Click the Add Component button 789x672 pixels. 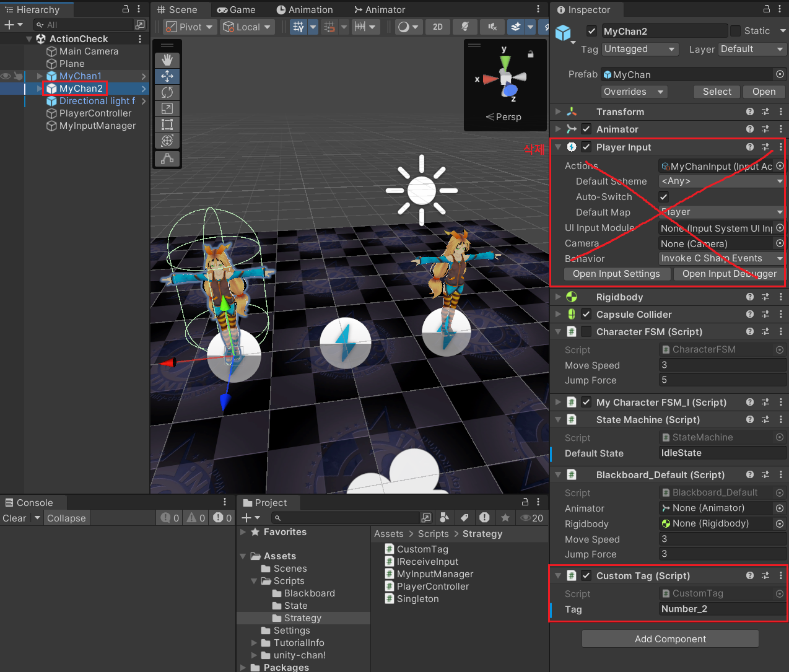[670, 639]
